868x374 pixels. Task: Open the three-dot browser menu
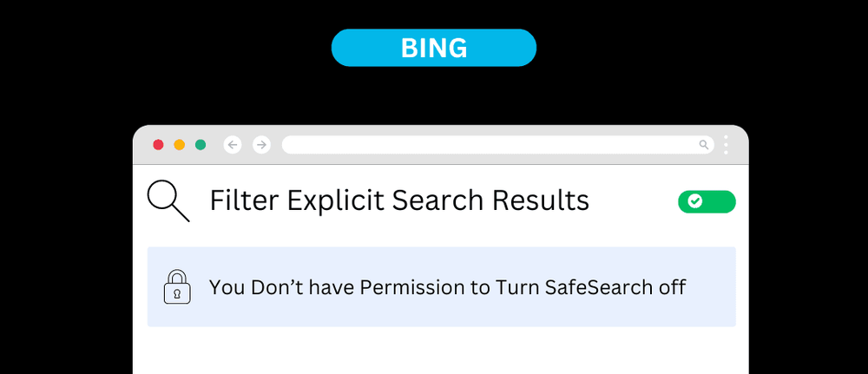726,145
